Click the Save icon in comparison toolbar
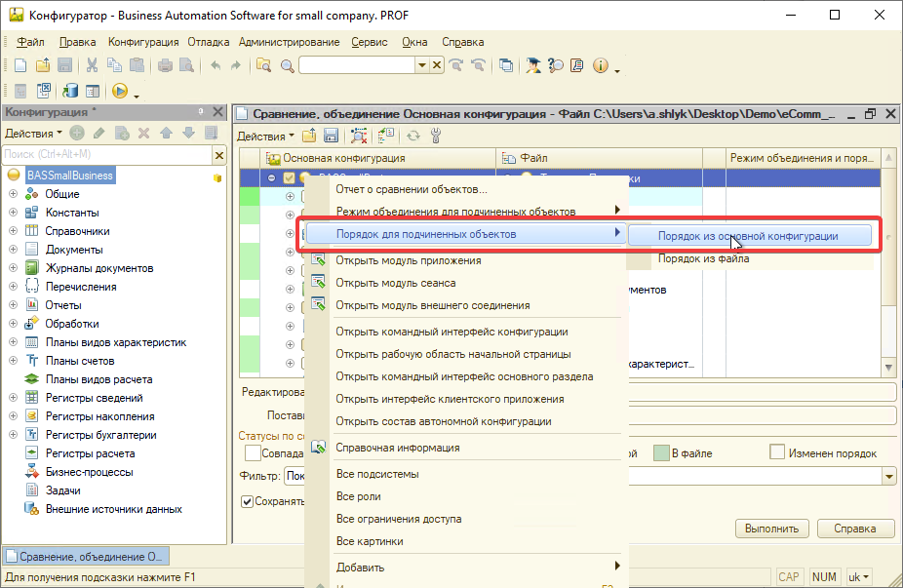The width and height of the screenshot is (903, 588). coord(331,136)
